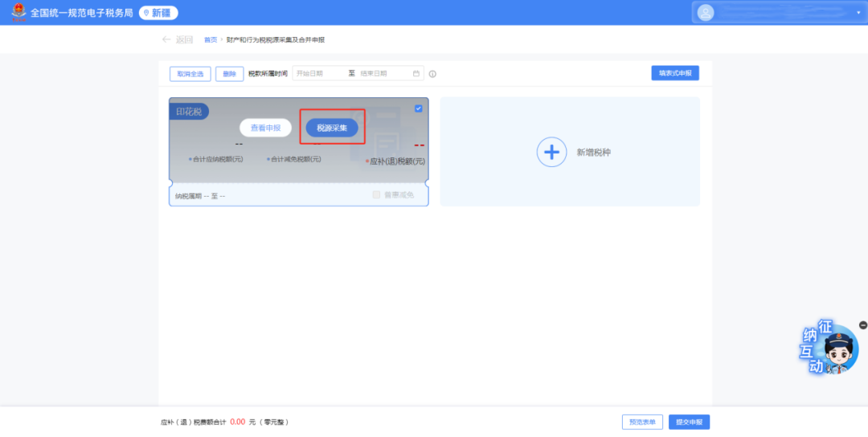
Task: Click the user avatar icon
Action: click(x=706, y=13)
